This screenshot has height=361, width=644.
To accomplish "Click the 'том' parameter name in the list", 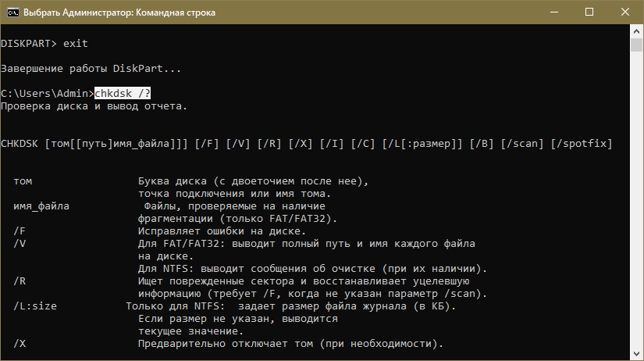I will [23, 181].
